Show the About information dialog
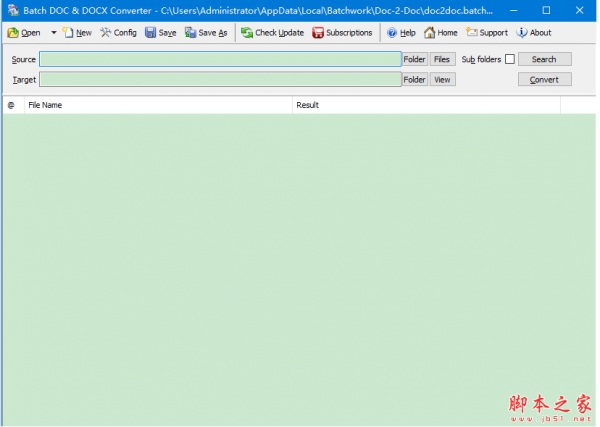Image resolution: width=600 pixels, height=427 pixels. (x=533, y=33)
